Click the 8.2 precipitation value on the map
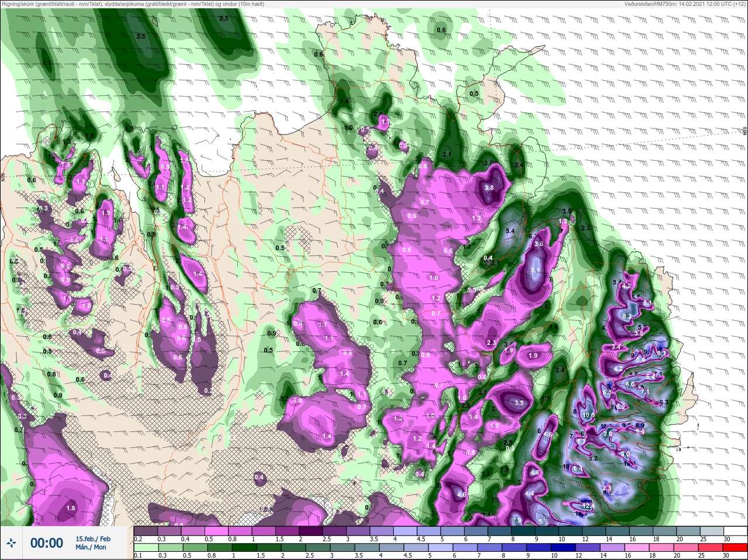 click(x=626, y=316)
